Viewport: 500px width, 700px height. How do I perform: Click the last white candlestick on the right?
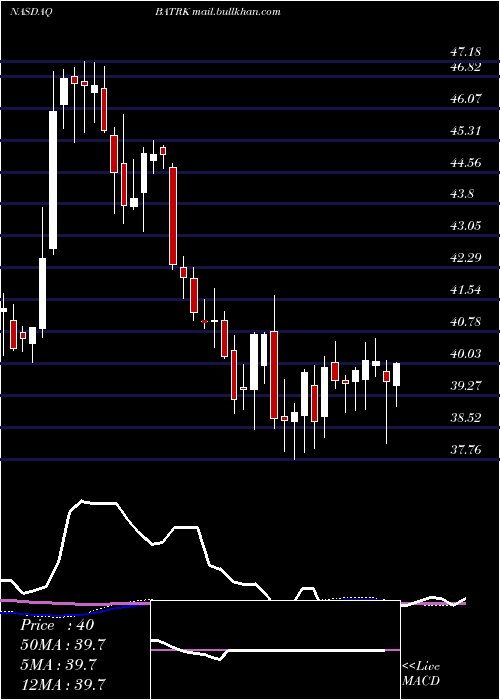coord(396,375)
